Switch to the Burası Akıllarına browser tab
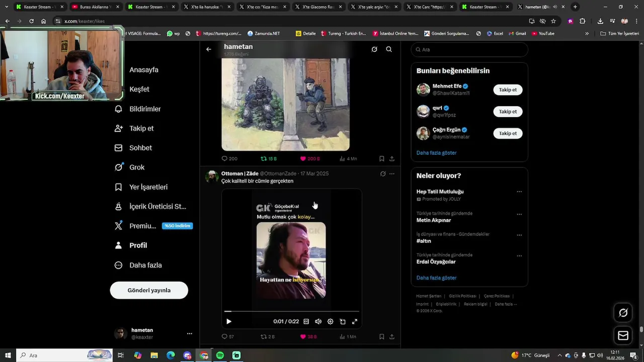 94,7
